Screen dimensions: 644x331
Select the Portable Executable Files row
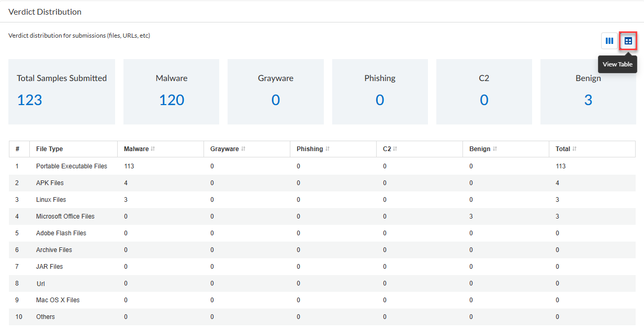click(72, 166)
